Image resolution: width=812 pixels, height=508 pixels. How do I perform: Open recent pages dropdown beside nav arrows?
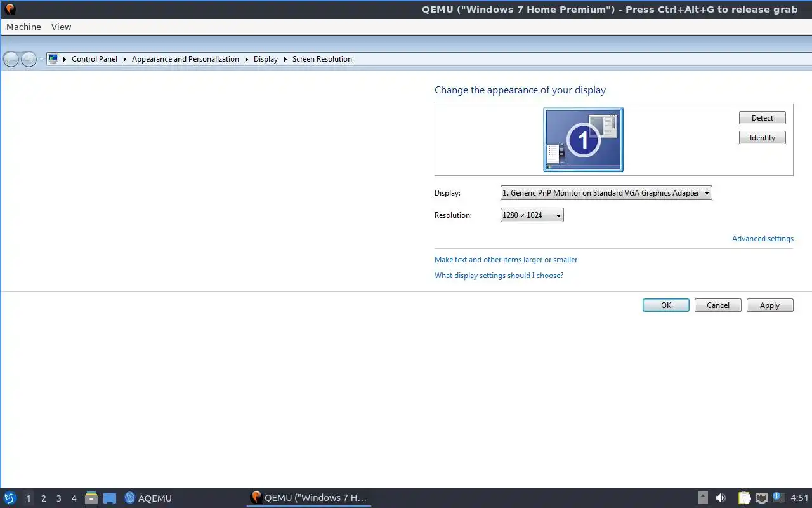click(41, 59)
